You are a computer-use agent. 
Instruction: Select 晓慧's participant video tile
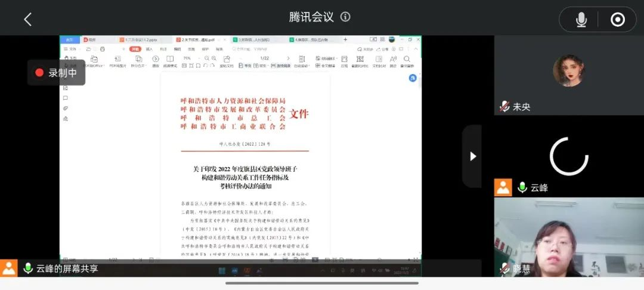pyautogui.click(x=568, y=237)
